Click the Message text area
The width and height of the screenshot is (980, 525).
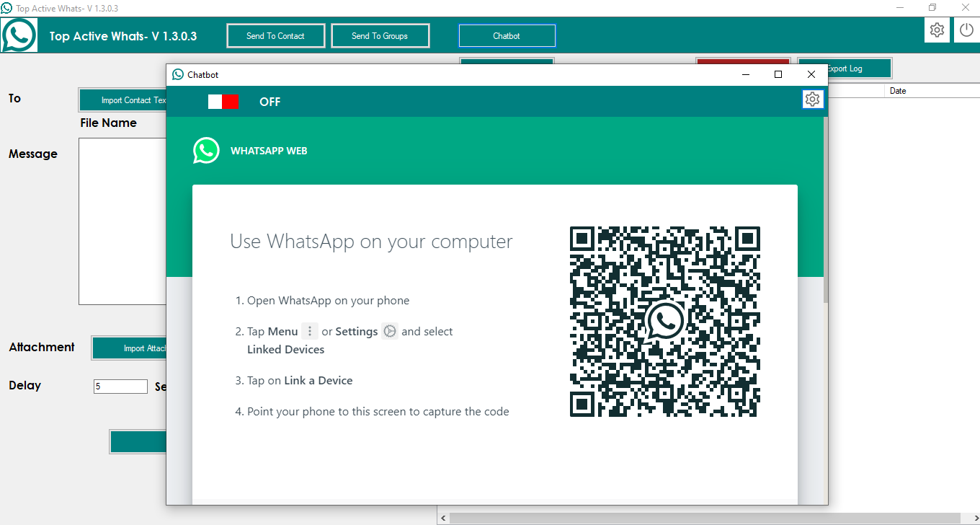tap(122, 221)
